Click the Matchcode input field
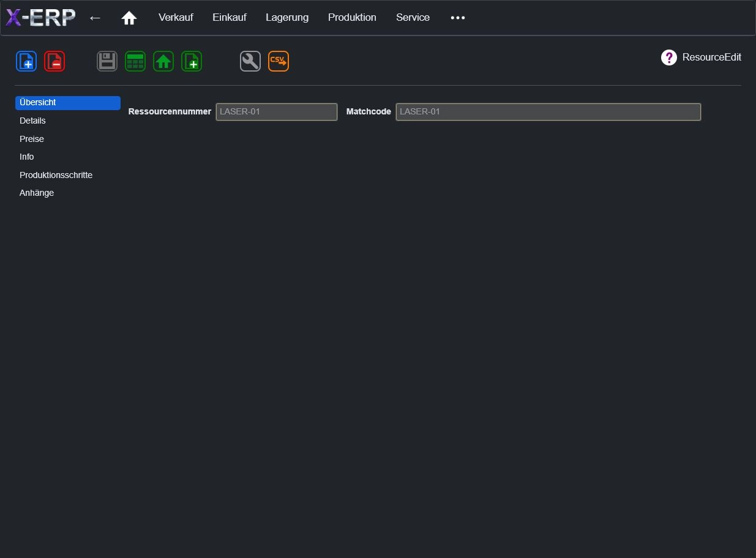This screenshot has width=756, height=558. coord(548,112)
